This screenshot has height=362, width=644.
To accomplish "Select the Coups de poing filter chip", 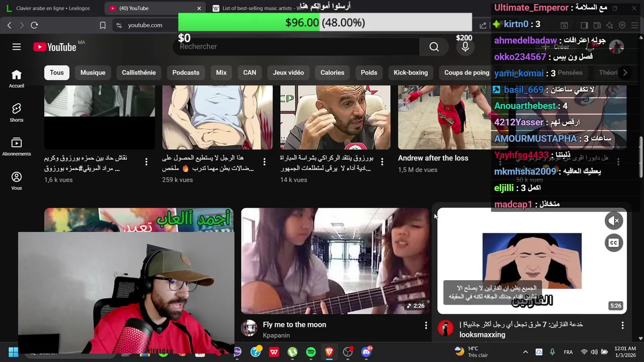I will pyautogui.click(x=466, y=72).
